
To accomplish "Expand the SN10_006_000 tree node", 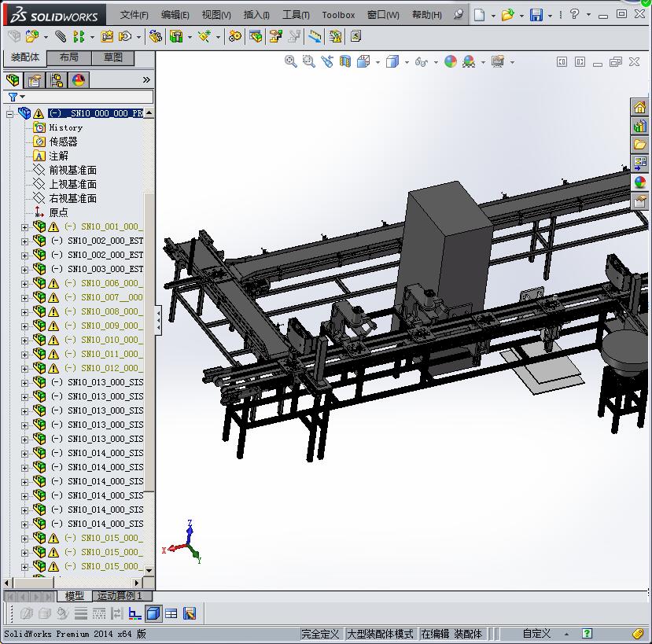I will pyautogui.click(x=24, y=283).
